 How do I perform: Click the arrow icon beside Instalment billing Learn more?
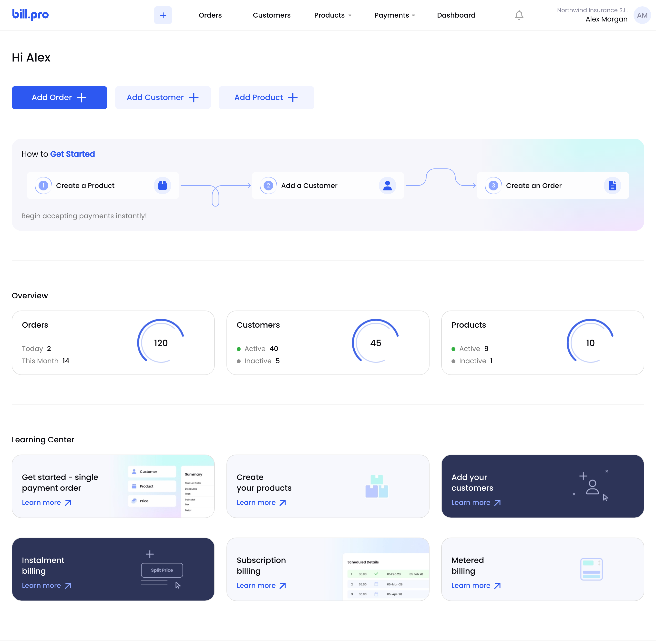pyautogui.click(x=68, y=586)
